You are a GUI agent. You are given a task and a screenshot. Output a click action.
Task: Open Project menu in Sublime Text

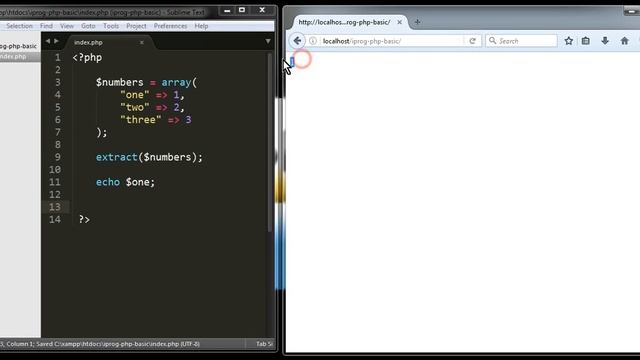point(136,26)
